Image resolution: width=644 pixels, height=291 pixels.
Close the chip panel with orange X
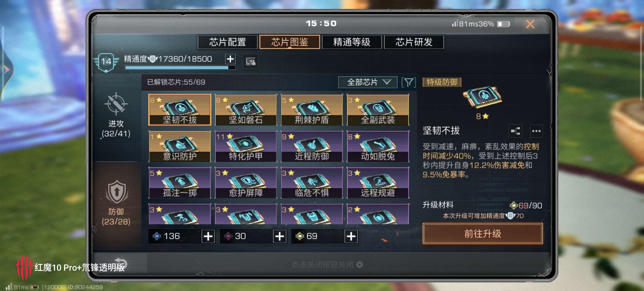pyautogui.click(x=530, y=24)
